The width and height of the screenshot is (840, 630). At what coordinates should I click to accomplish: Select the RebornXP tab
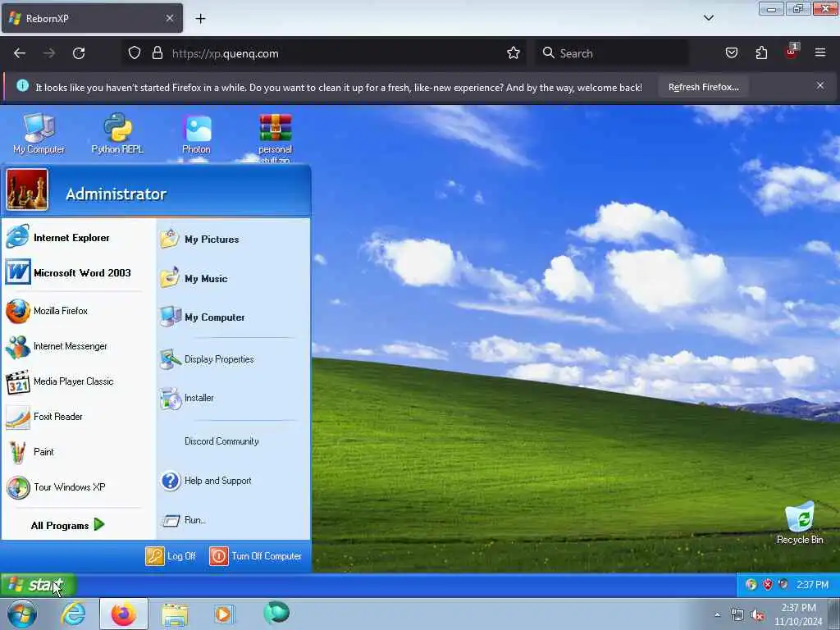coord(92,18)
